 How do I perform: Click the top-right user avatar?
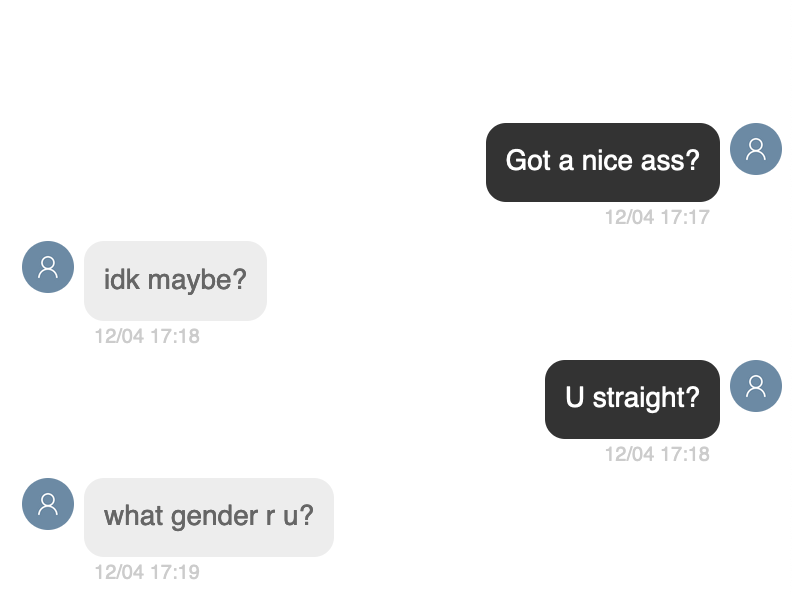(755, 149)
